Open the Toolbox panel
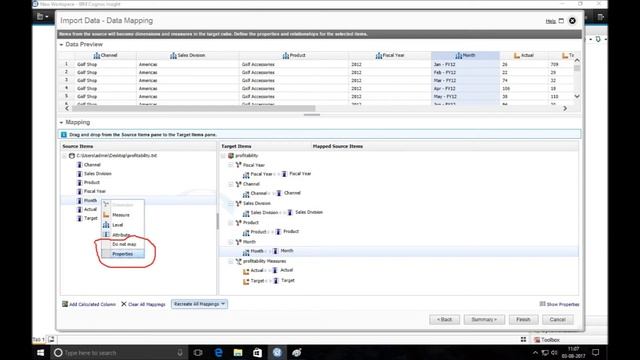 [x=547, y=340]
